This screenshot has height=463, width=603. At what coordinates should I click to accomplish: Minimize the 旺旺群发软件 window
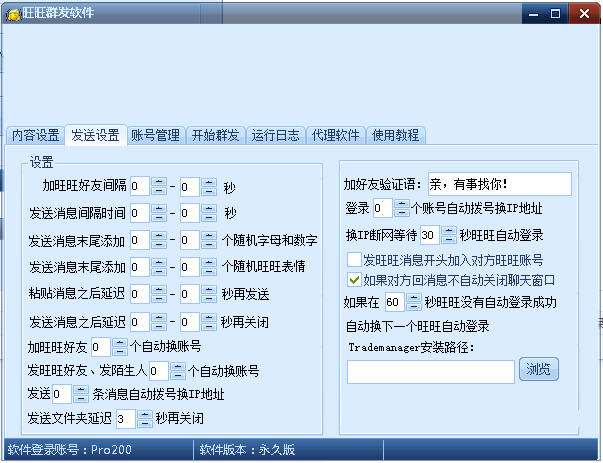tap(533, 14)
